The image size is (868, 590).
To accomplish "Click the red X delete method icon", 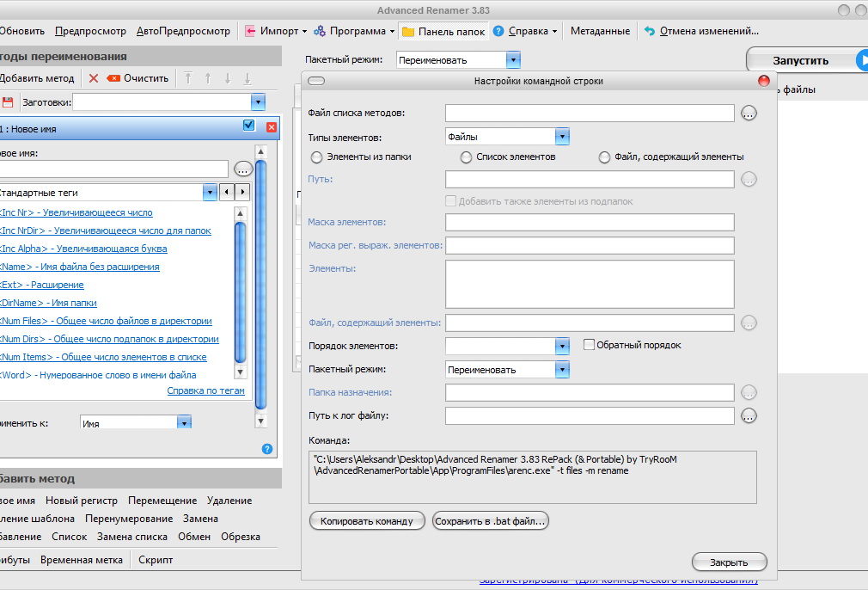I will (x=94, y=78).
